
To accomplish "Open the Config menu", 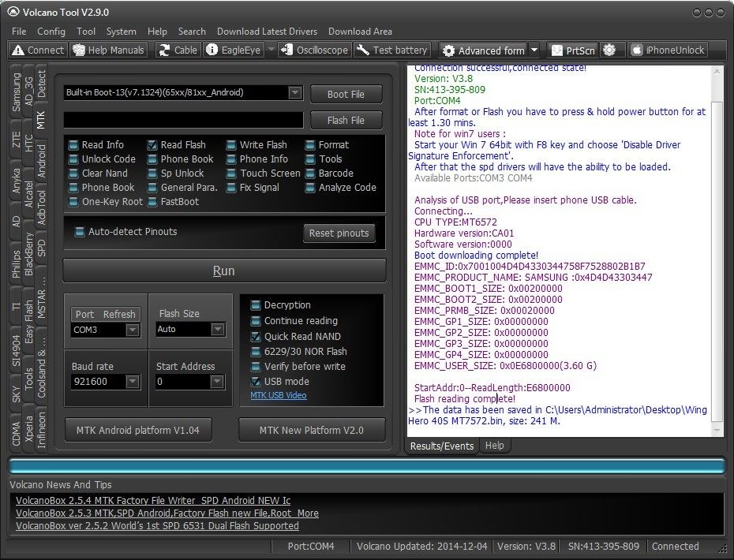I will click(51, 32).
